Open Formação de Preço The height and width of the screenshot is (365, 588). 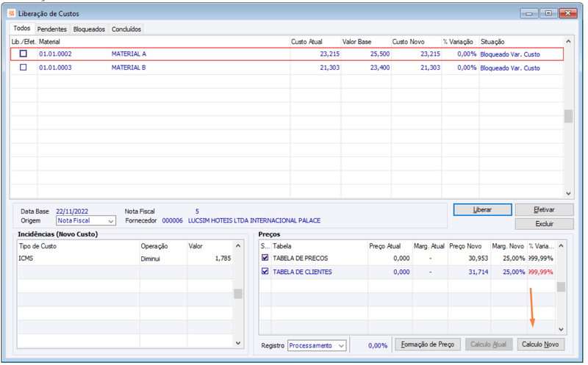point(428,344)
